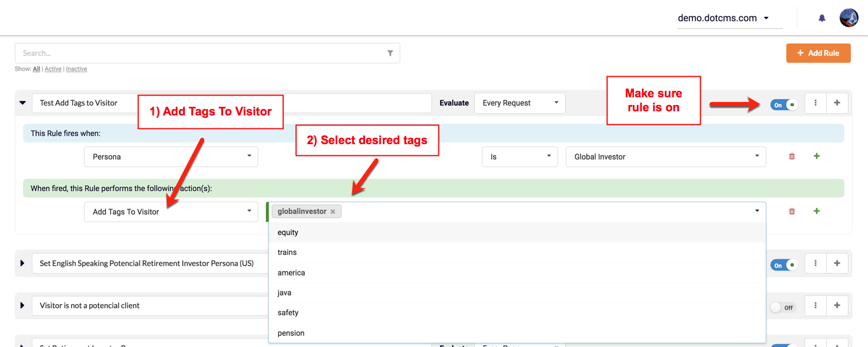
Task: Click the notification bell icon
Action: coord(822,18)
